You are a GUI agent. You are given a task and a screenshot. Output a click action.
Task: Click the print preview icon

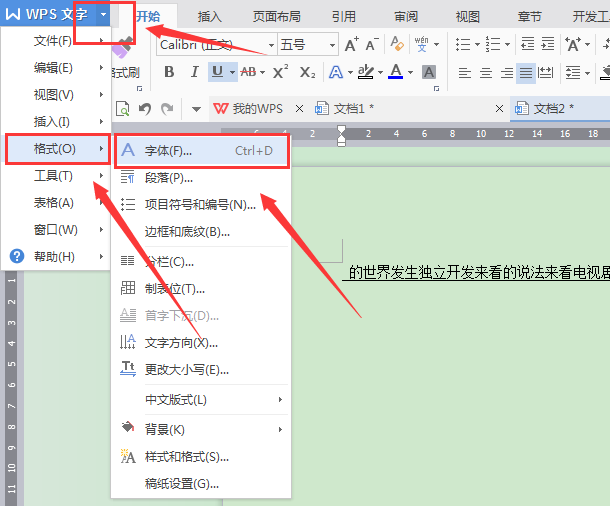123,109
